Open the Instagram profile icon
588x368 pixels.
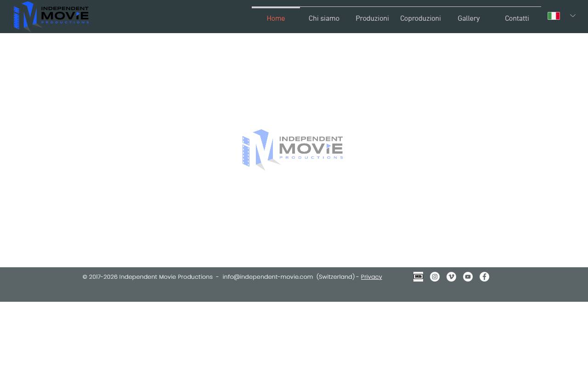pyautogui.click(x=435, y=276)
